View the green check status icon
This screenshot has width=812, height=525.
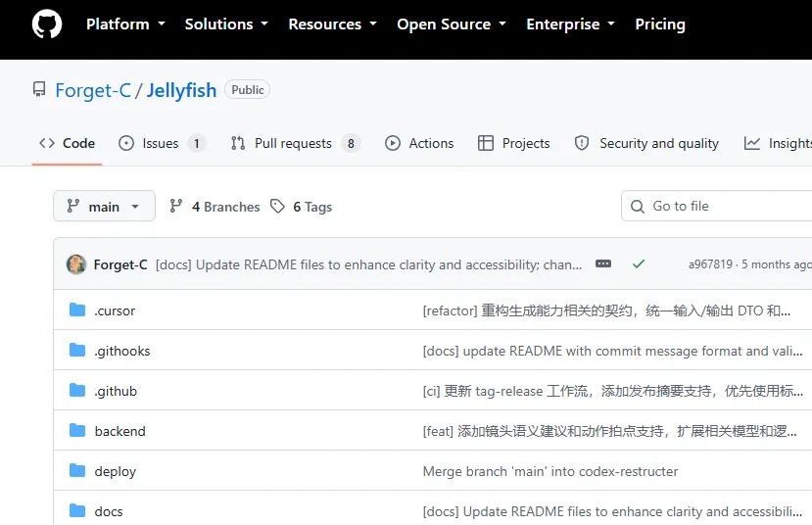639,264
